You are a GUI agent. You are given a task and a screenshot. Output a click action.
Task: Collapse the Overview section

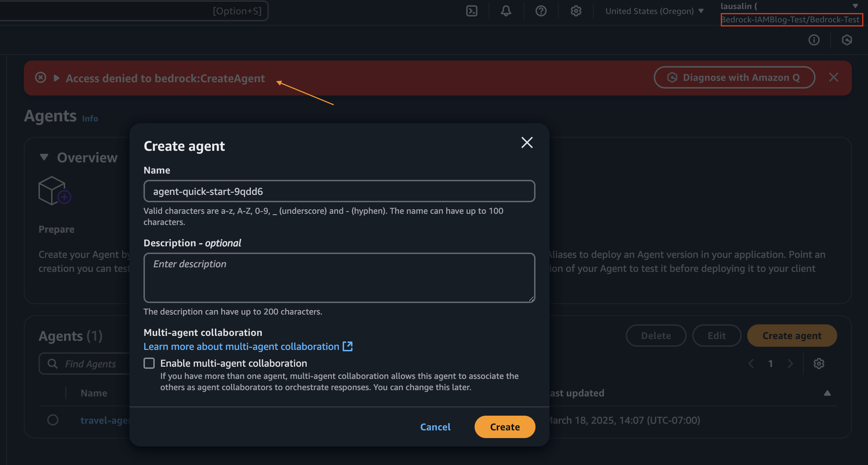(44, 157)
